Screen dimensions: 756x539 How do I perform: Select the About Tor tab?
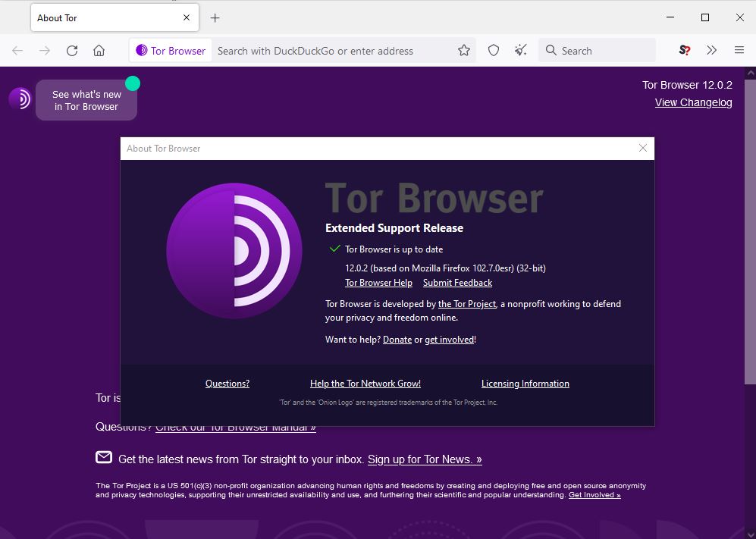[114, 18]
